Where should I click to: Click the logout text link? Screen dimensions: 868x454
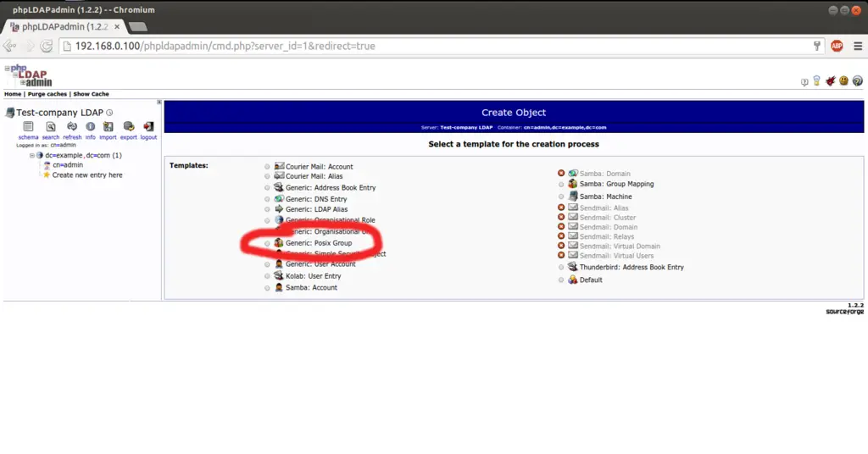pyautogui.click(x=148, y=137)
